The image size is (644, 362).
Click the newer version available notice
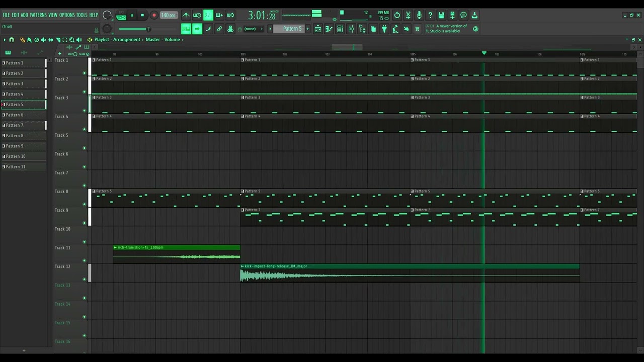click(x=446, y=29)
